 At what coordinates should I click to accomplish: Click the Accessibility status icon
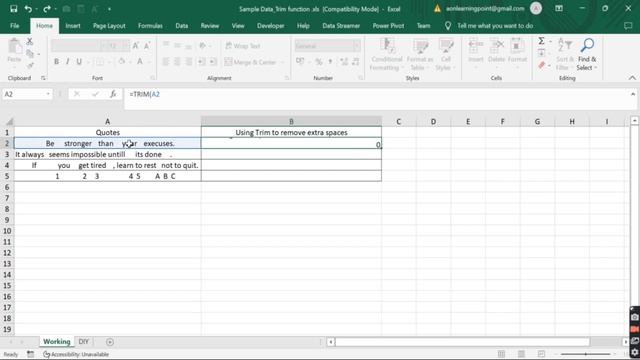coord(47,354)
